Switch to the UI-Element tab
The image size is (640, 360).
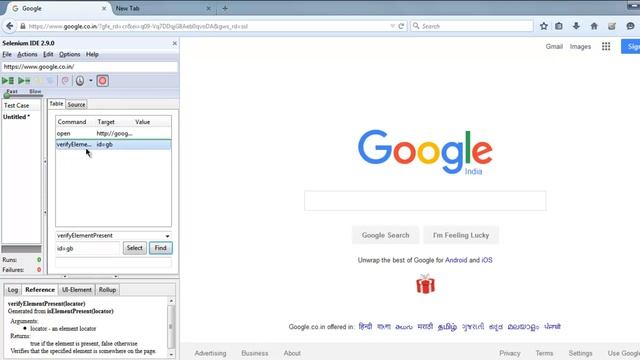[x=76, y=290]
